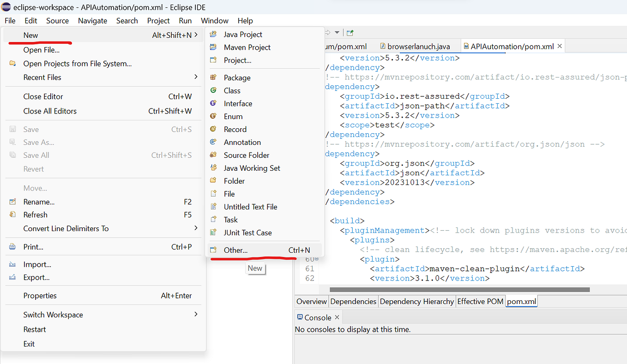Click the Source Folder icon

213,155
